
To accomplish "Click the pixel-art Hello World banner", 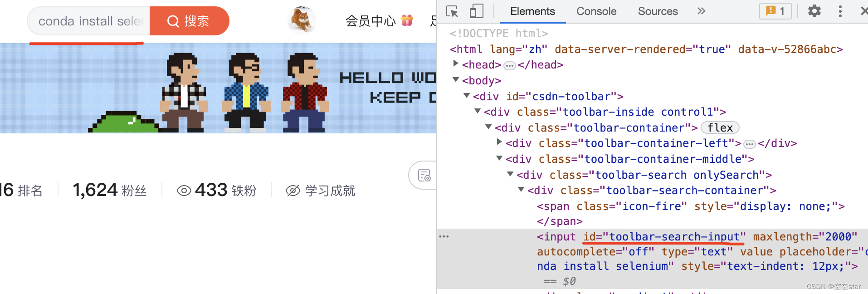I will point(218,88).
